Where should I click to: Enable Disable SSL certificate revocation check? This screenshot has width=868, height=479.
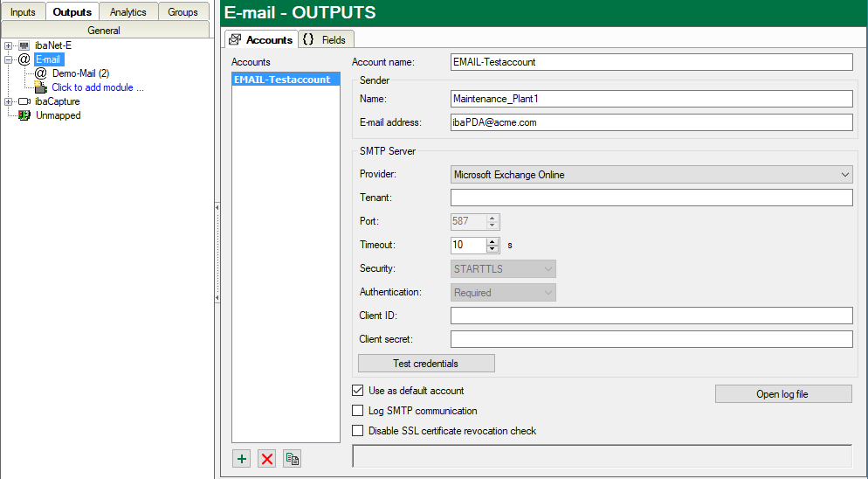pyautogui.click(x=357, y=431)
